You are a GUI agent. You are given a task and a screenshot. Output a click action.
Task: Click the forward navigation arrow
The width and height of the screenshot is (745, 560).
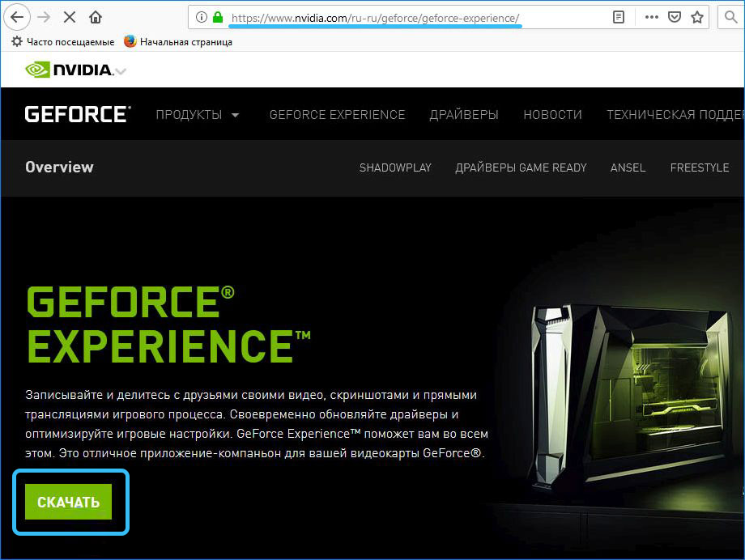coord(44,17)
